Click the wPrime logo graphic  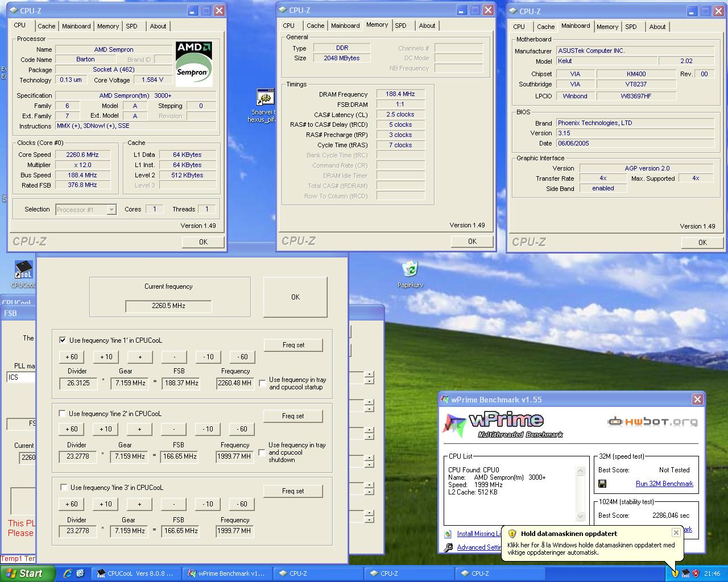tap(503, 425)
